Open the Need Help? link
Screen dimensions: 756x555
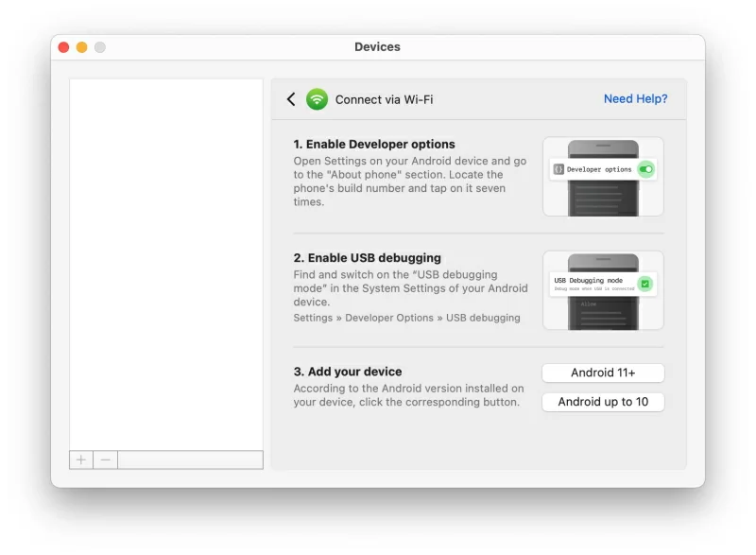[x=635, y=99]
